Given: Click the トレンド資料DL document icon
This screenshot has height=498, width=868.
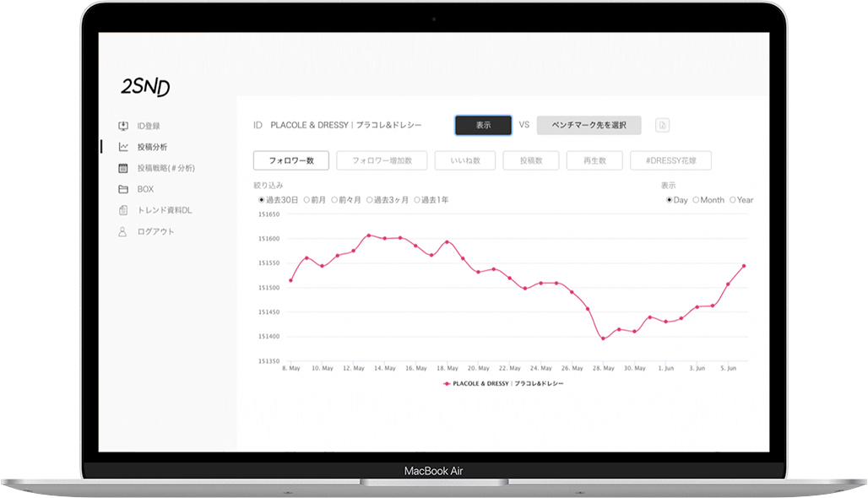Looking at the screenshot, I should point(123,210).
